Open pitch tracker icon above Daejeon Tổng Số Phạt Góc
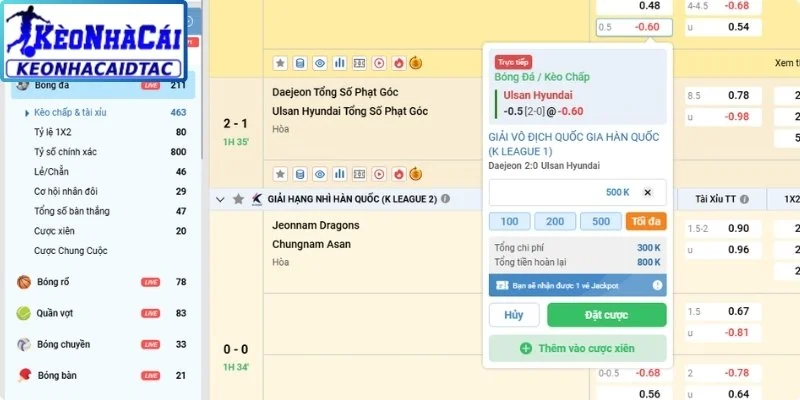The width and height of the screenshot is (800, 400). 359,63
